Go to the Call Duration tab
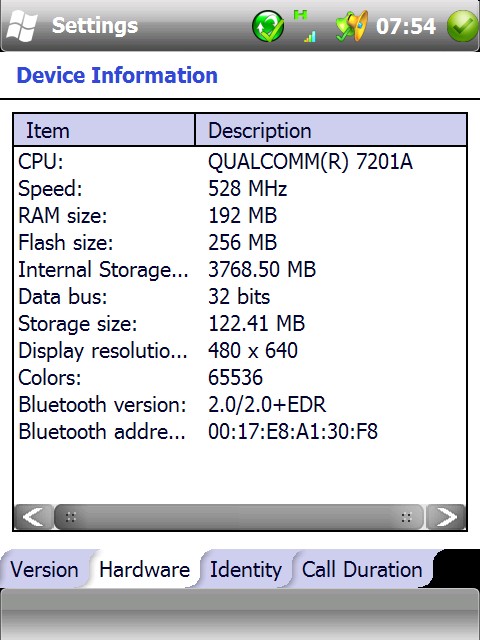The image size is (480, 640). click(x=362, y=569)
